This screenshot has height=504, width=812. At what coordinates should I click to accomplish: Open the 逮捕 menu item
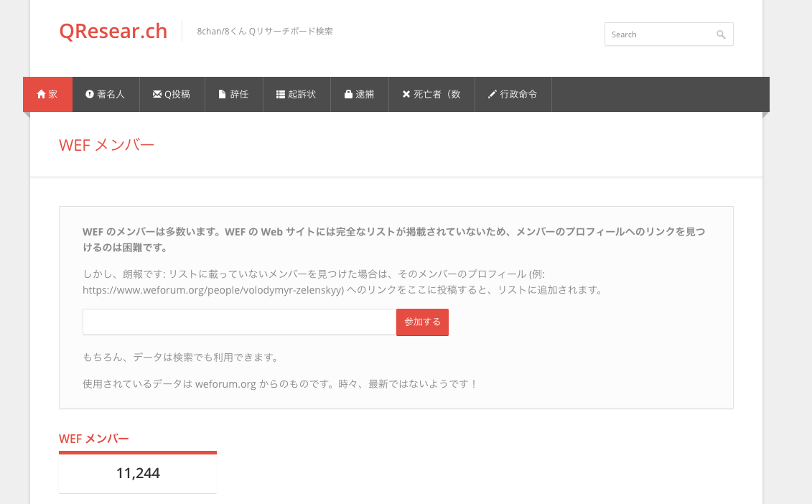coord(360,94)
